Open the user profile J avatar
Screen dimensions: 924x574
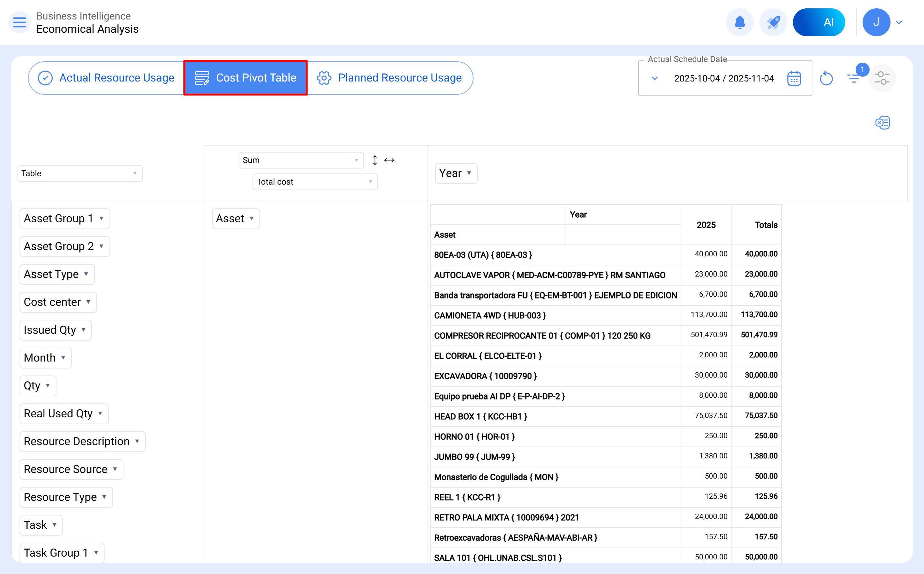(x=876, y=22)
